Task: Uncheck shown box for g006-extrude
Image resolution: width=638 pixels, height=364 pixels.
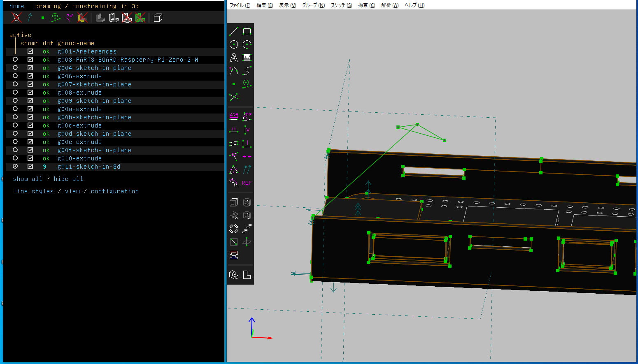Action: (x=30, y=76)
